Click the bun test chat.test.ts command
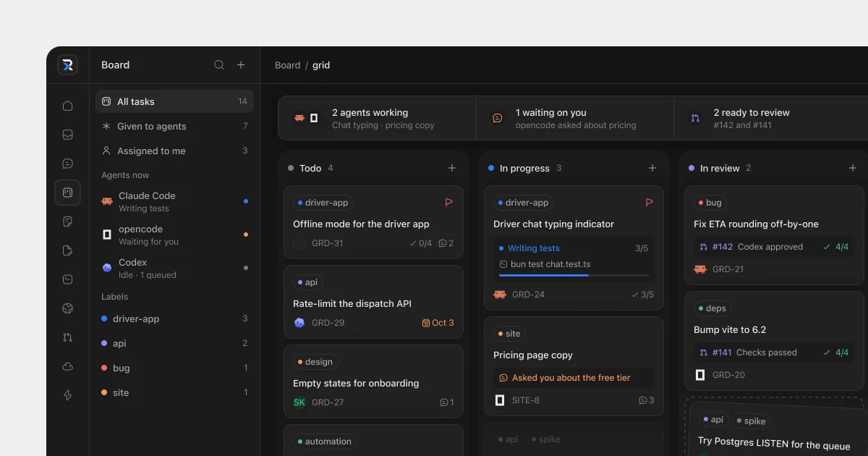Viewport: 868px width, 456px height. (545, 264)
